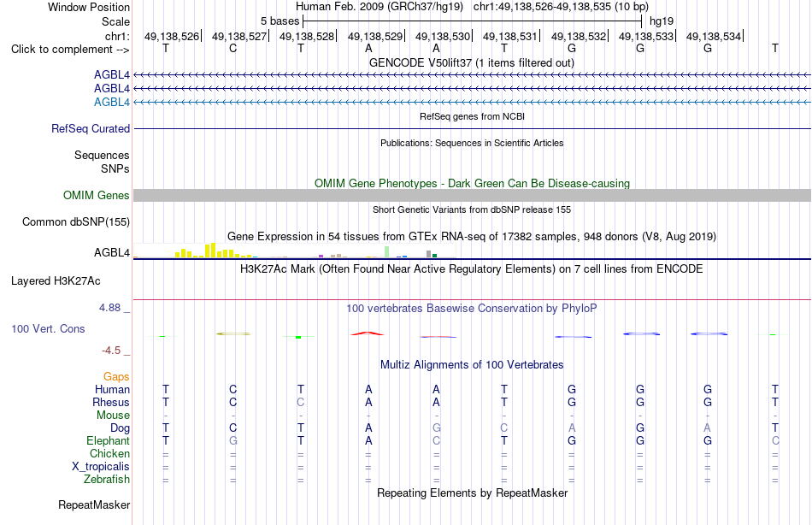Click Rhesus's faded C base
This screenshot has width=812, height=525.
click(x=300, y=402)
